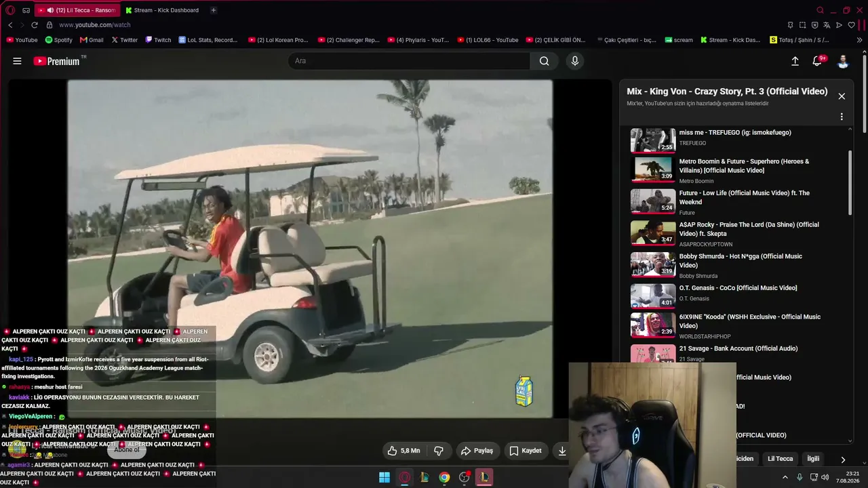
Task: Open a new browser tab
Action: click(214, 10)
